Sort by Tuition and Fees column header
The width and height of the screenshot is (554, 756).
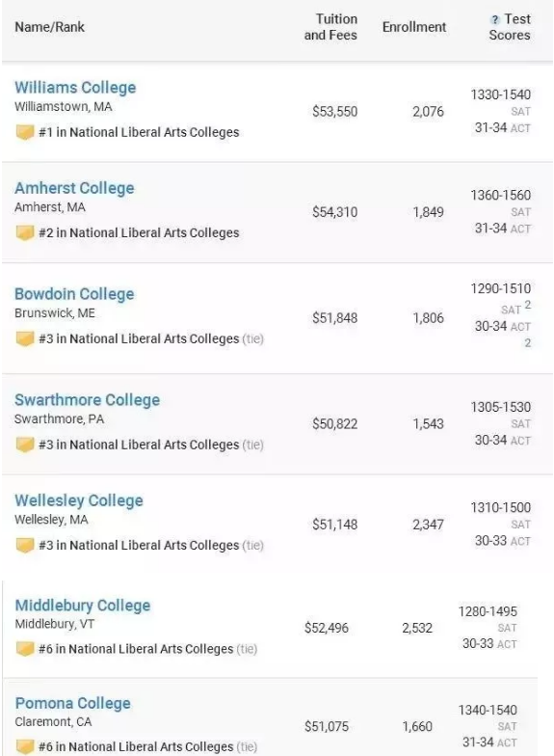coord(330,27)
